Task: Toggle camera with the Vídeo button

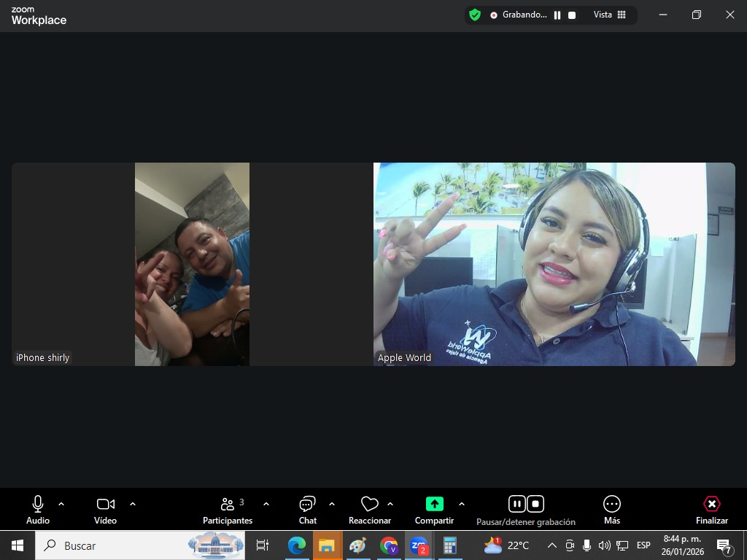Action: pyautogui.click(x=105, y=509)
